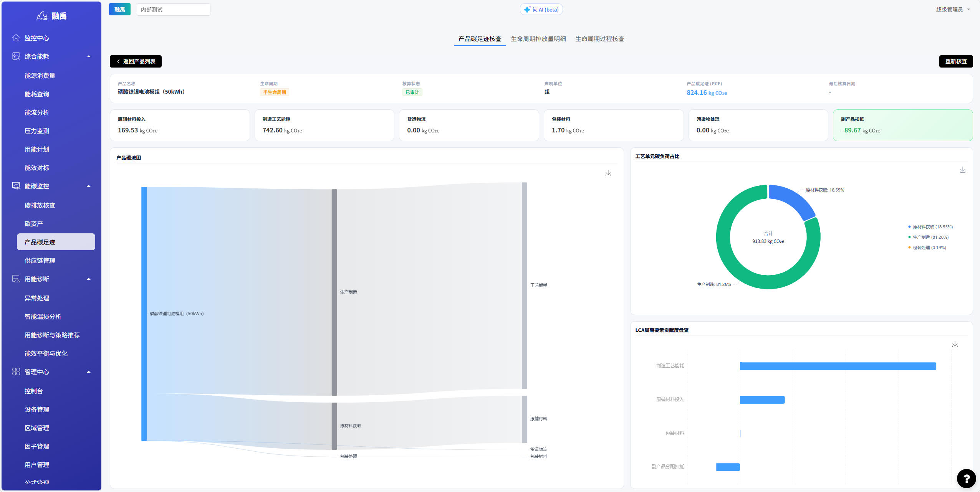Switch to 生命周期排放量明细 tab
The width and height of the screenshot is (980, 492).
[x=538, y=39]
